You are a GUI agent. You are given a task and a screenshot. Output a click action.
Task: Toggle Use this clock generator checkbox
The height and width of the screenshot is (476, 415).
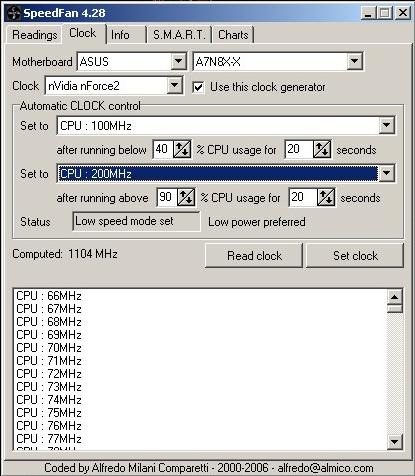pyautogui.click(x=198, y=87)
